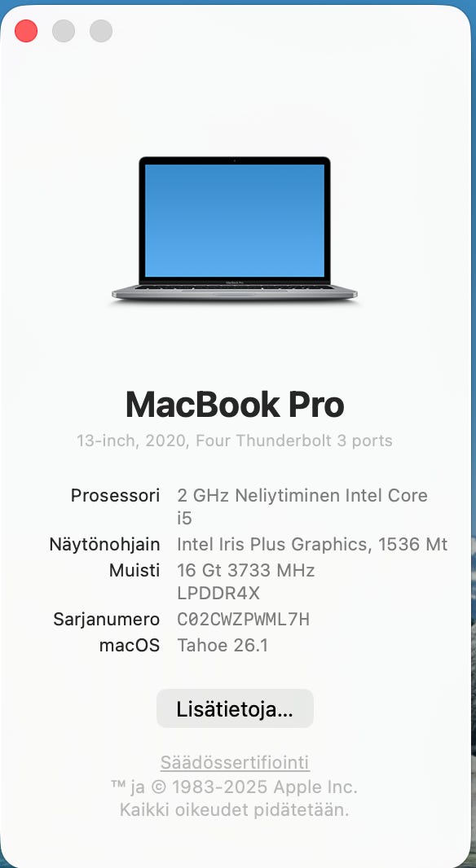This screenshot has width=476, height=868.
Task: Click the Näytönohjain label
Action: (104, 544)
